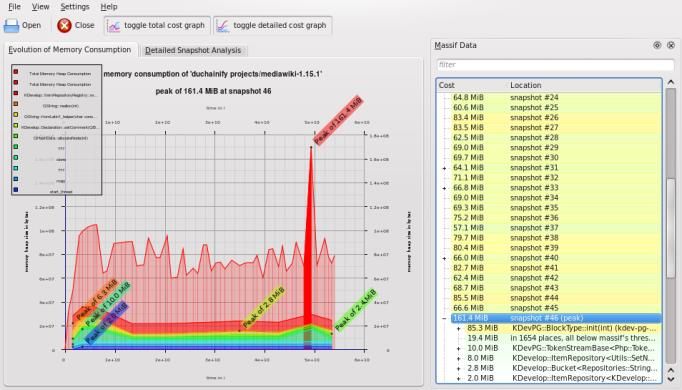Screen dimensions: 682x390
Task: Open the View menu
Action: click(x=40, y=7)
